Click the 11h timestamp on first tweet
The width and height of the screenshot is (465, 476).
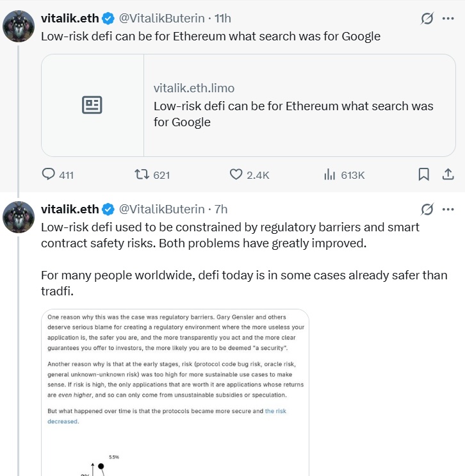pyautogui.click(x=223, y=19)
